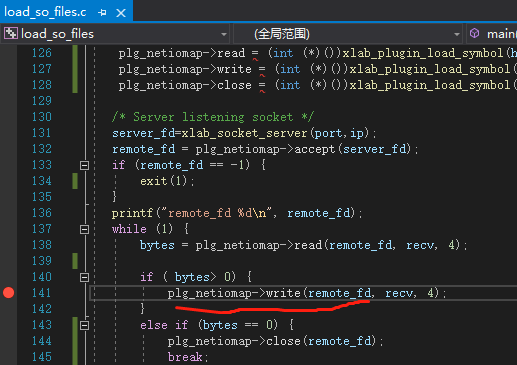
Task: Click line number 145
Action: tap(42, 357)
